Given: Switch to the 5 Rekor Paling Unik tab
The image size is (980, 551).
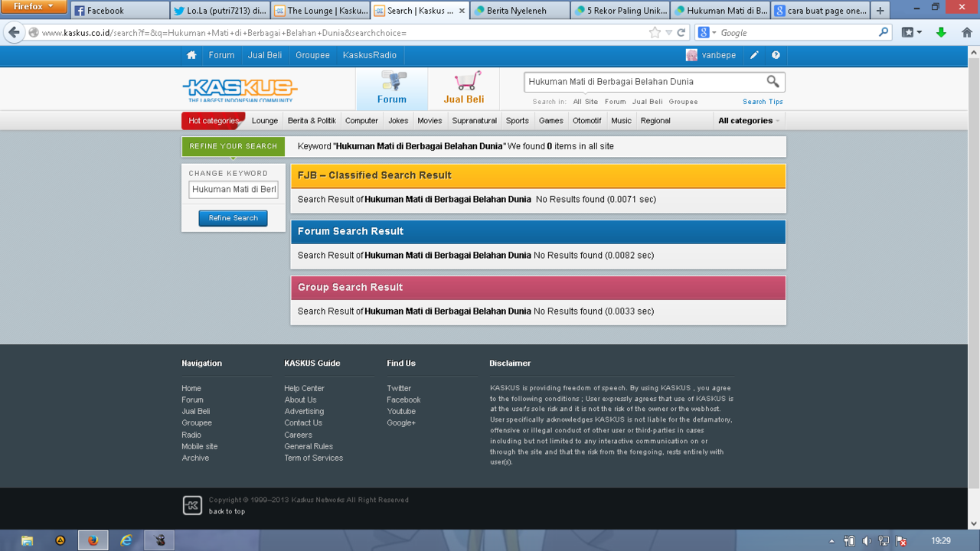Looking at the screenshot, I should pyautogui.click(x=620, y=11).
